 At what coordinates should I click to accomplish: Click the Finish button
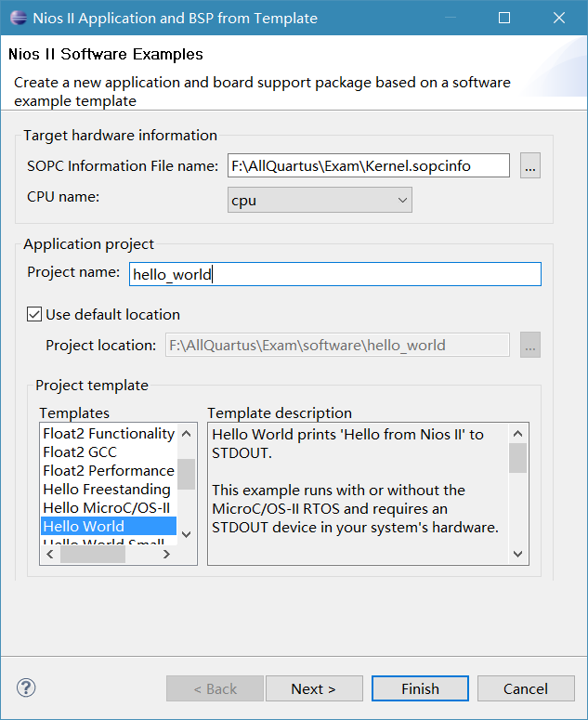(420, 688)
